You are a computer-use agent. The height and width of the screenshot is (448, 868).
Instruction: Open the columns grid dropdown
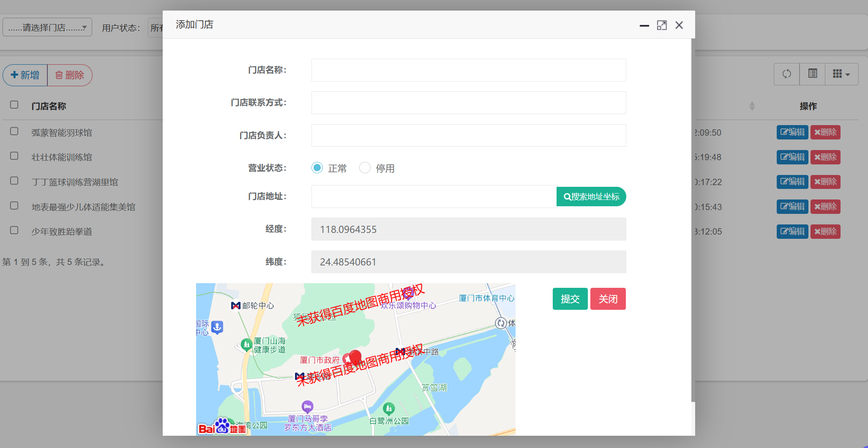tap(841, 74)
